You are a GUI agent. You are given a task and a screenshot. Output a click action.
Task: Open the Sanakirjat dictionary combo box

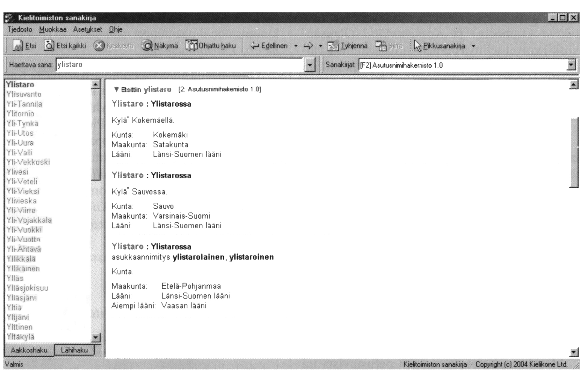point(468,65)
